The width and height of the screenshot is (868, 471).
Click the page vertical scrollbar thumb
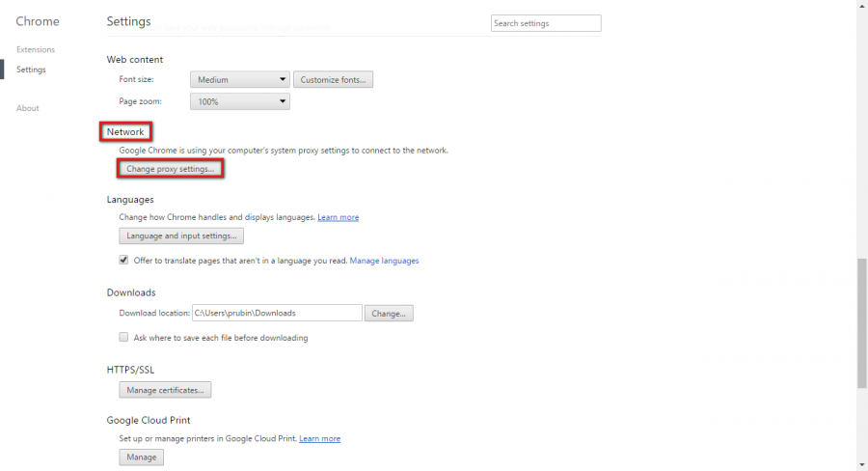tap(862, 323)
